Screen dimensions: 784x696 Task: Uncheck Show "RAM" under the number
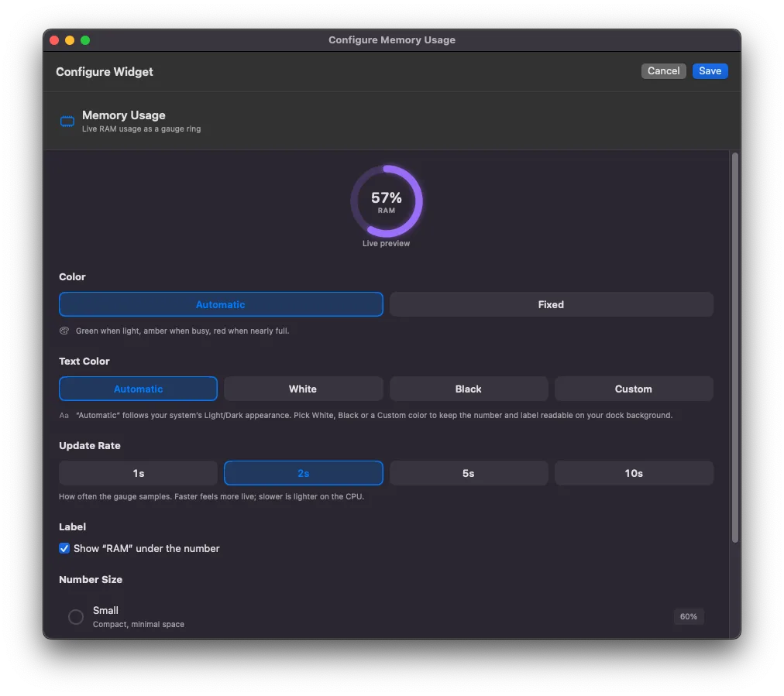(64, 548)
